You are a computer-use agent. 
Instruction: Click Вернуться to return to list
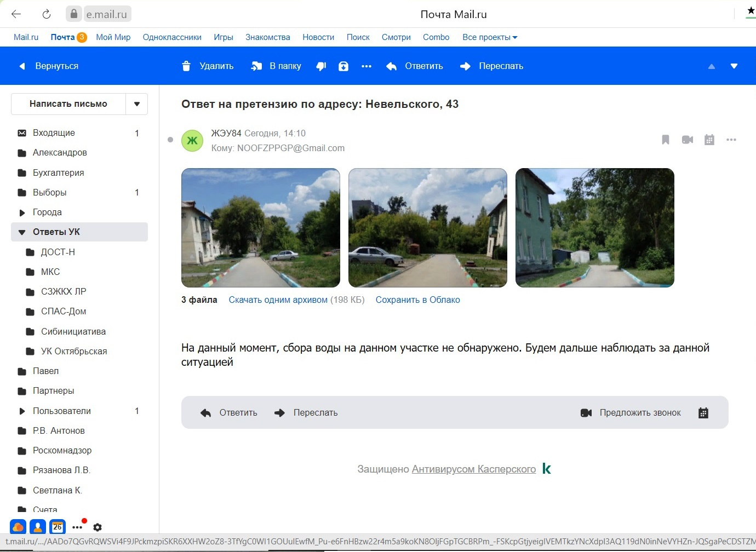[x=49, y=66]
